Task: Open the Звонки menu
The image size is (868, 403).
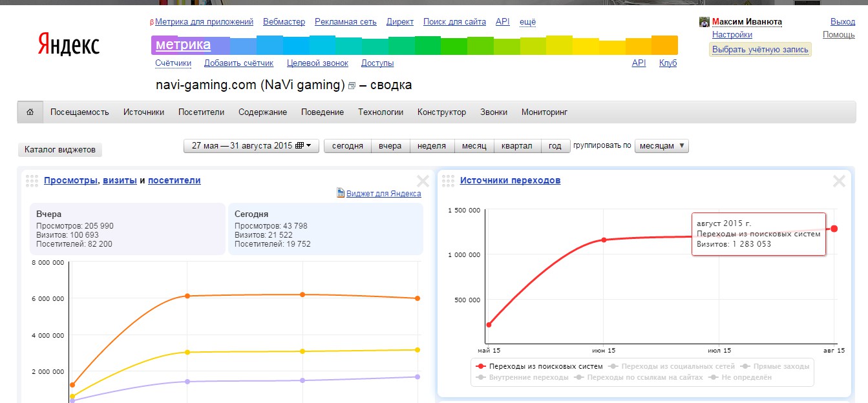Action: click(494, 112)
